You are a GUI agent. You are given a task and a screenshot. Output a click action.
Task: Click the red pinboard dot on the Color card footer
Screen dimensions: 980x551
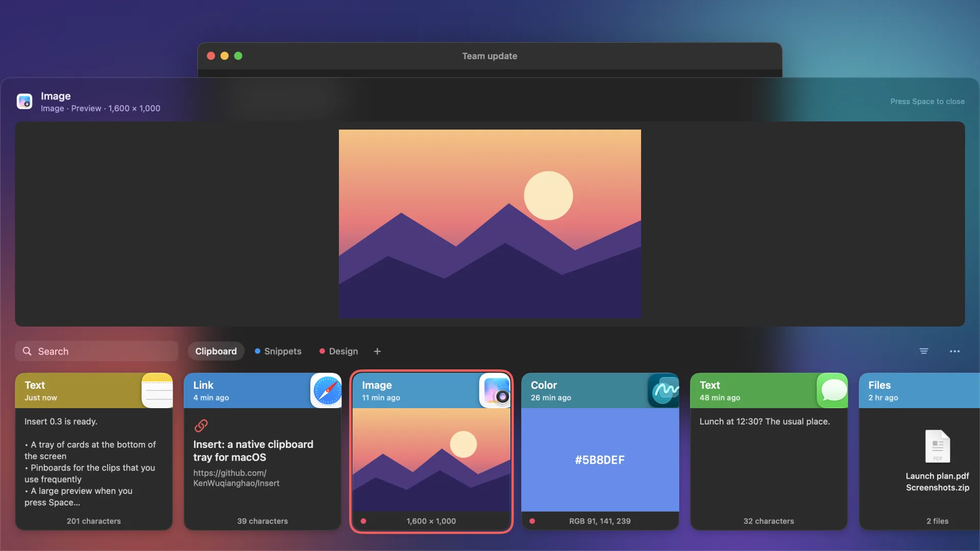(532, 521)
